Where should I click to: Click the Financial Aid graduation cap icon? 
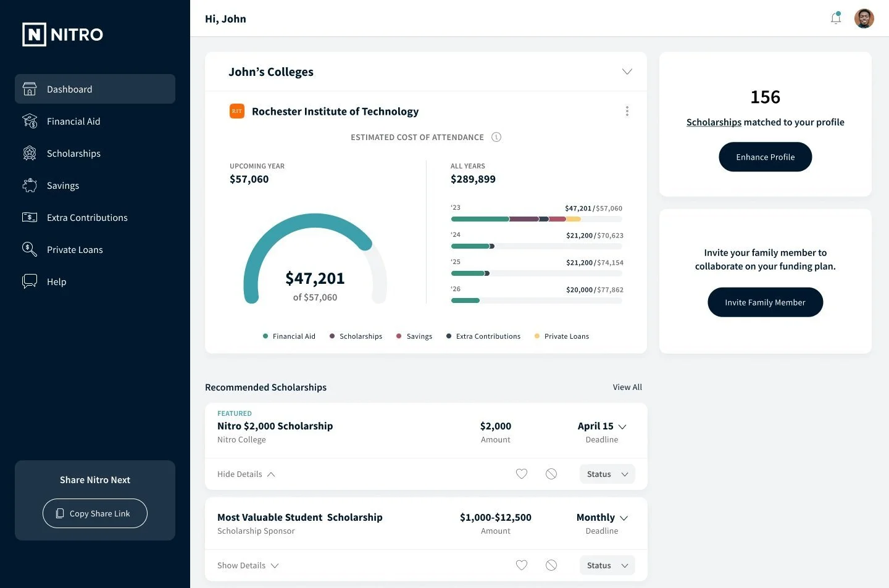pos(30,121)
